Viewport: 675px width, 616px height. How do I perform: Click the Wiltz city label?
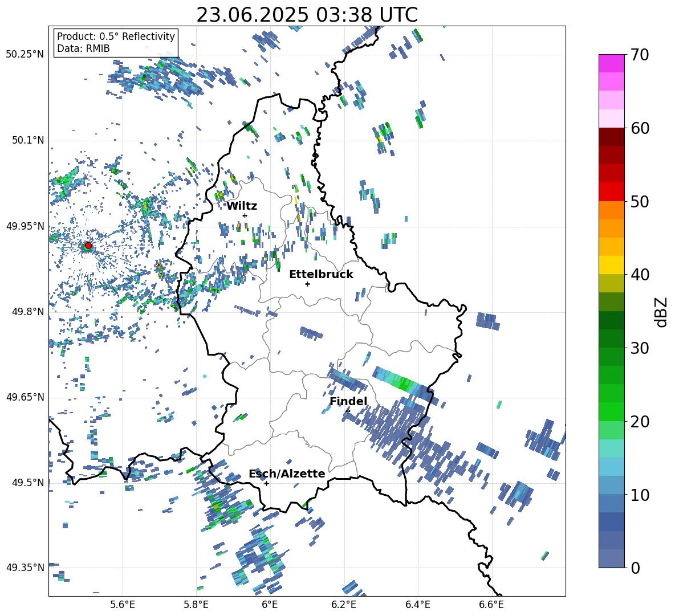coord(242,206)
